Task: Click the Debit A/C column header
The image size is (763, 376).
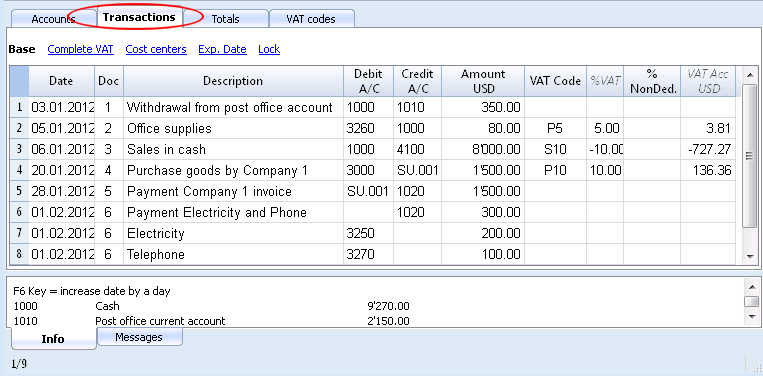Action: (368, 81)
